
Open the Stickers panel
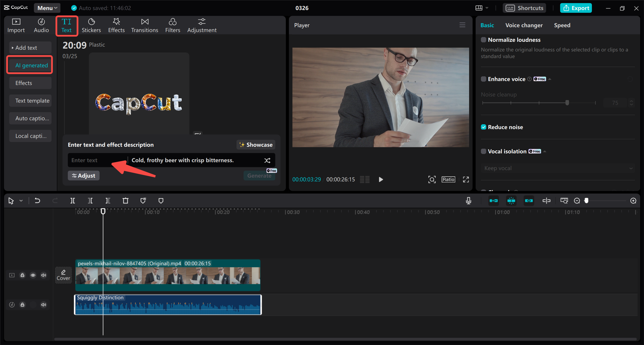pos(91,25)
